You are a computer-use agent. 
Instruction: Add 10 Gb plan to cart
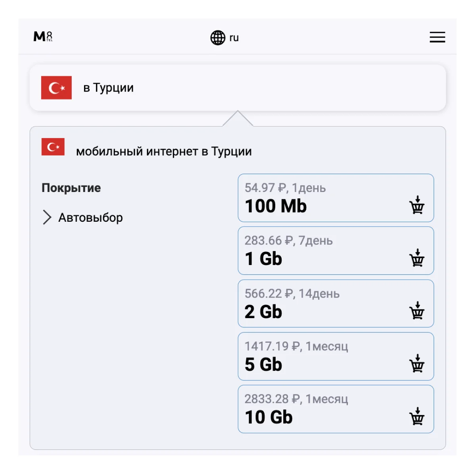[416, 416]
